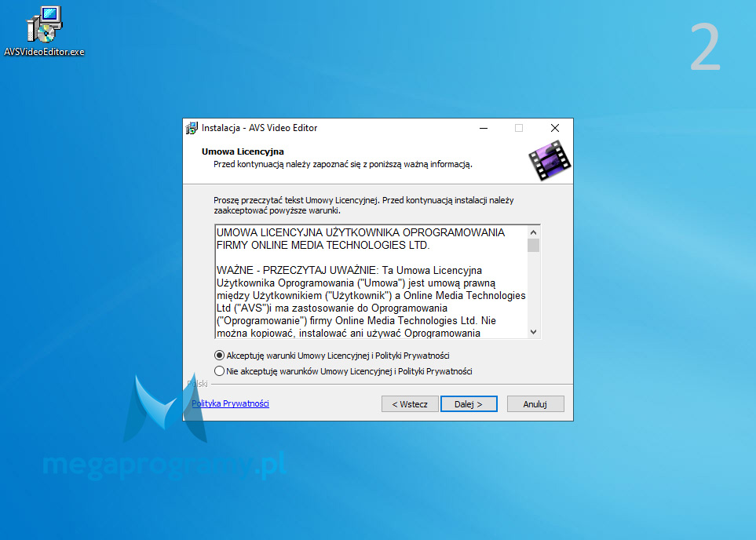Image resolution: width=756 pixels, height=540 pixels.
Task: Minimize the Instalacja window
Action: click(484, 128)
